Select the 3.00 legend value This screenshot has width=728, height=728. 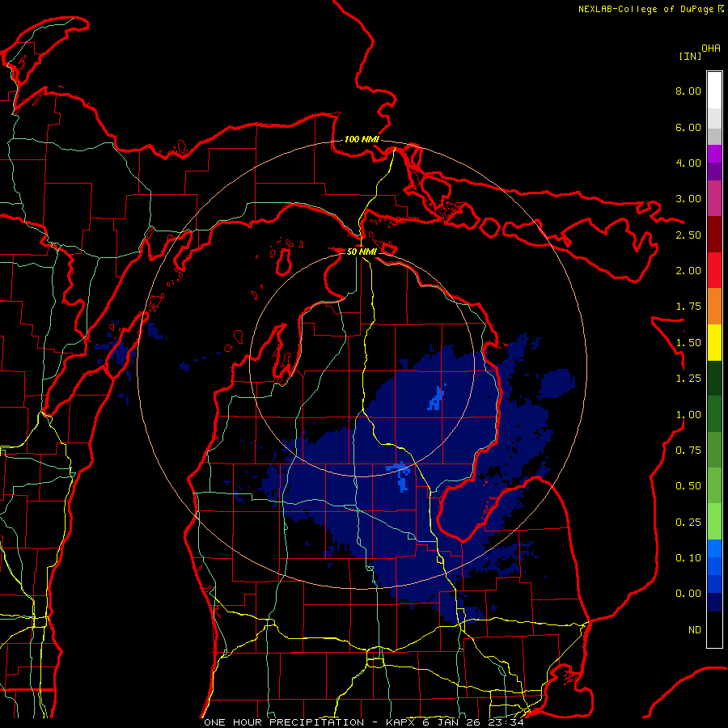tap(688, 199)
